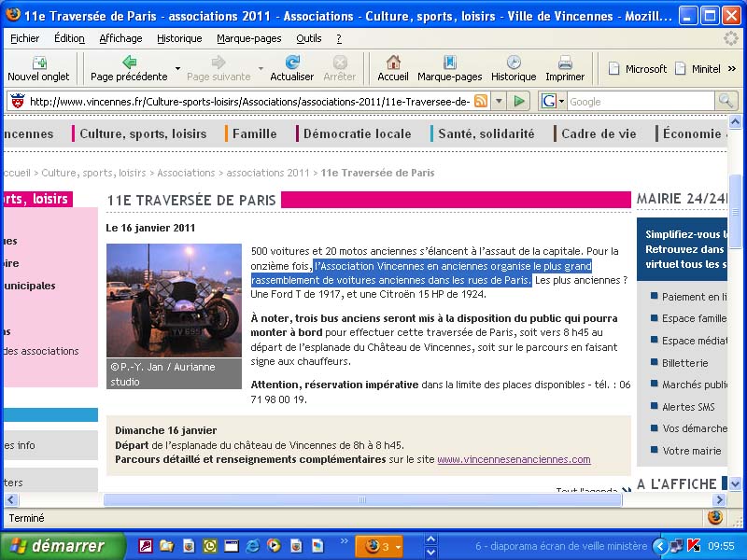The width and height of the screenshot is (747, 560).
Task: Click the Arrêter stop button
Action: 340,68
